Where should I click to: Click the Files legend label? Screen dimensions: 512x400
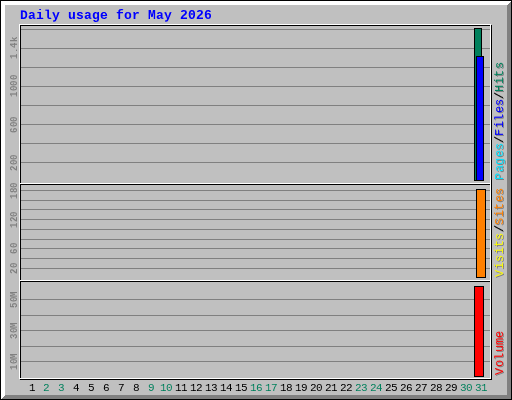[x=499, y=117]
